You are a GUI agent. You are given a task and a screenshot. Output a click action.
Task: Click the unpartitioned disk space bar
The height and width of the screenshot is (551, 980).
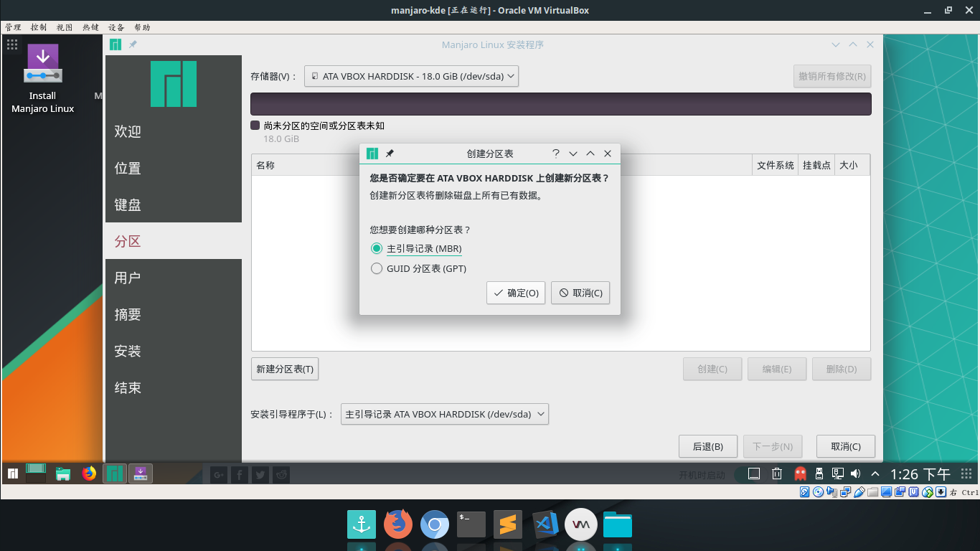pyautogui.click(x=561, y=104)
